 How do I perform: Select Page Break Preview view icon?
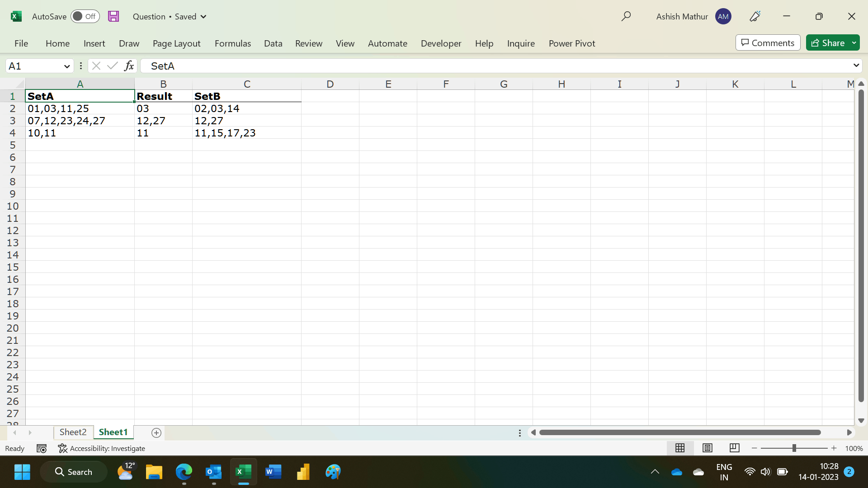click(734, 448)
